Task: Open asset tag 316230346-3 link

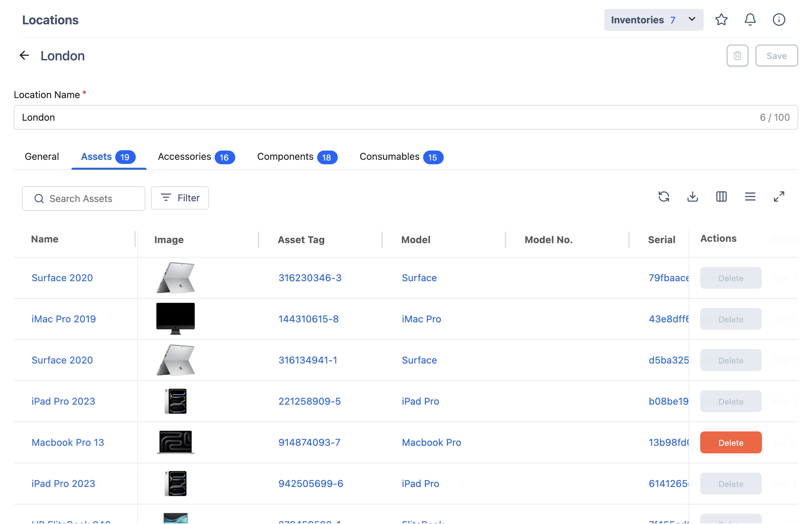Action: point(310,278)
